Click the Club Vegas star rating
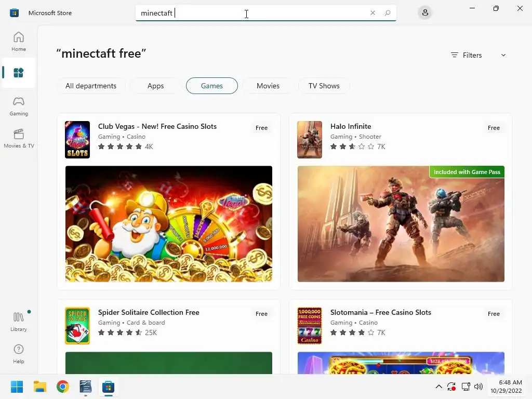Screen dimensions: 532x399 tap(120, 147)
